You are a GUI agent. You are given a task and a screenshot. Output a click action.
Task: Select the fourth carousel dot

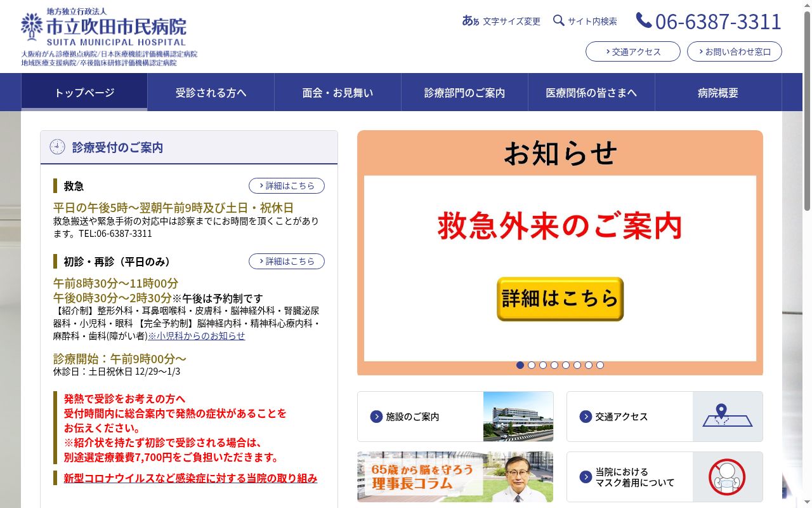554,365
